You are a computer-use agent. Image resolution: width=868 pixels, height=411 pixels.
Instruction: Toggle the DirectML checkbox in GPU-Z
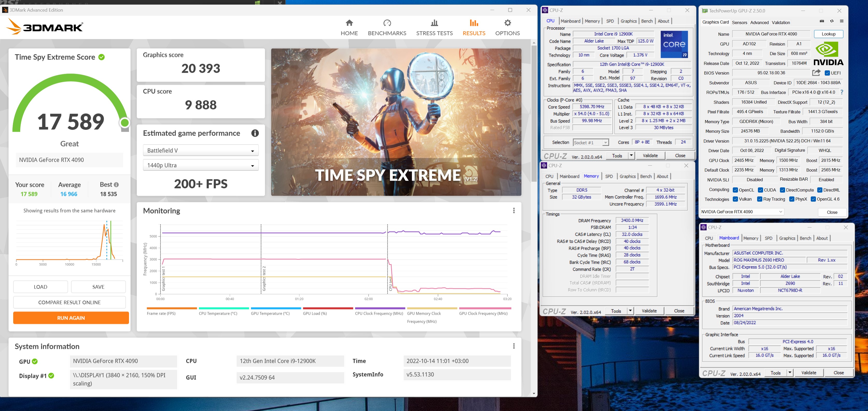click(820, 190)
